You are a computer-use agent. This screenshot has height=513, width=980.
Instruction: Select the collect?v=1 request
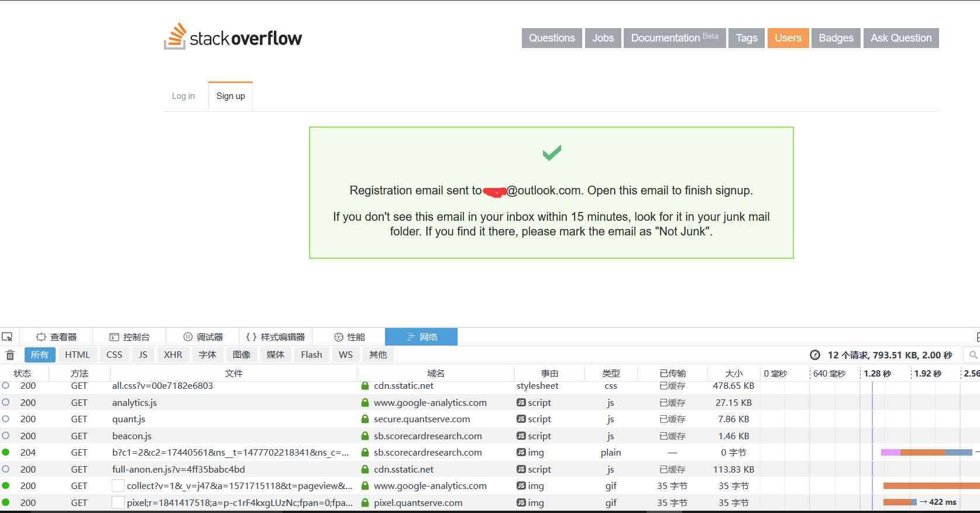(x=490, y=486)
